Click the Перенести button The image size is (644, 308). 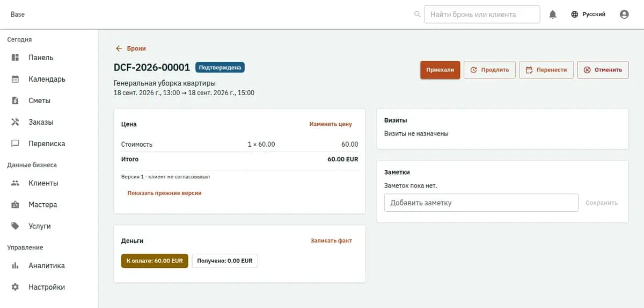pyautogui.click(x=546, y=70)
